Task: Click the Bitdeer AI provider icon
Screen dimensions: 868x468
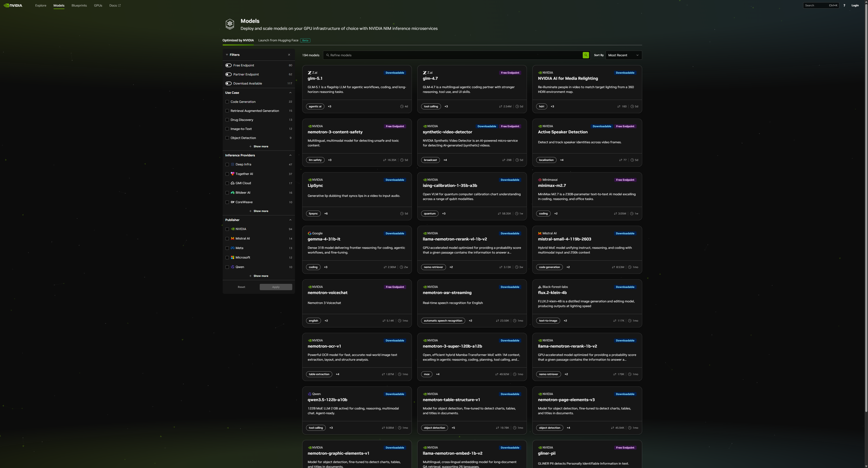Action: click(x=233, y=193)
